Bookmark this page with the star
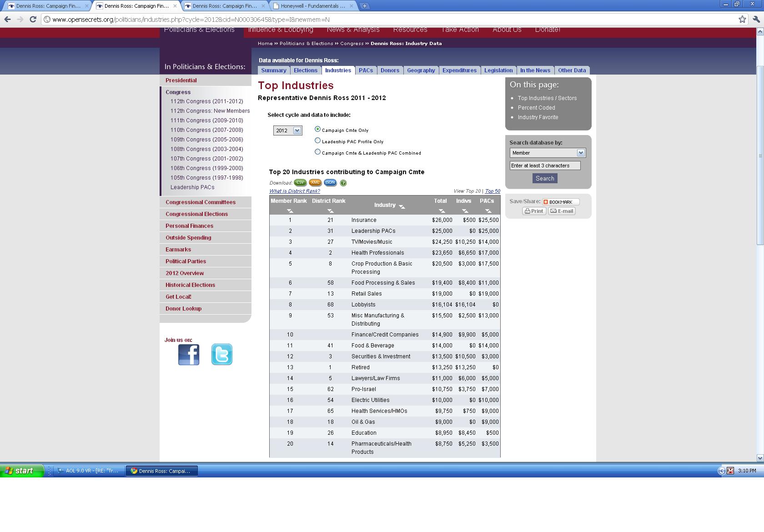The height and width of the screenshot is (532, 764). 742,19
